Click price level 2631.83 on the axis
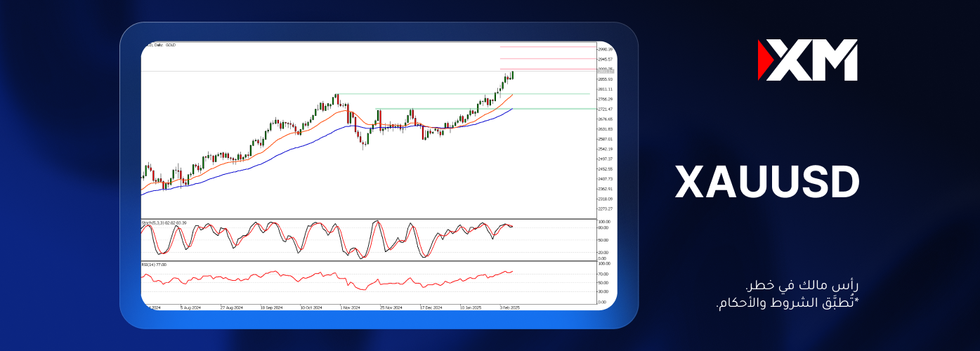The image size is (980, 351). (605, 129)
